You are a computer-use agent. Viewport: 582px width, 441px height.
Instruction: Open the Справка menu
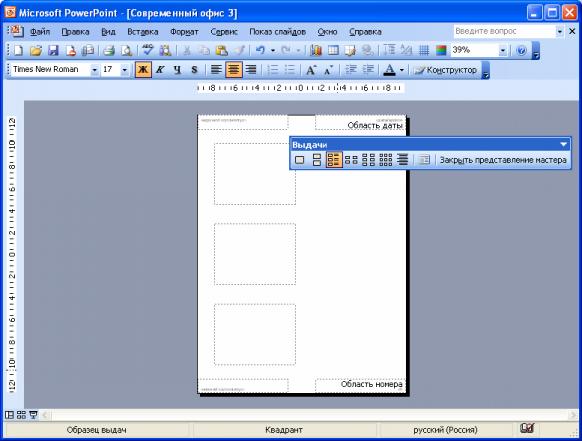click(x=365, y=32)
